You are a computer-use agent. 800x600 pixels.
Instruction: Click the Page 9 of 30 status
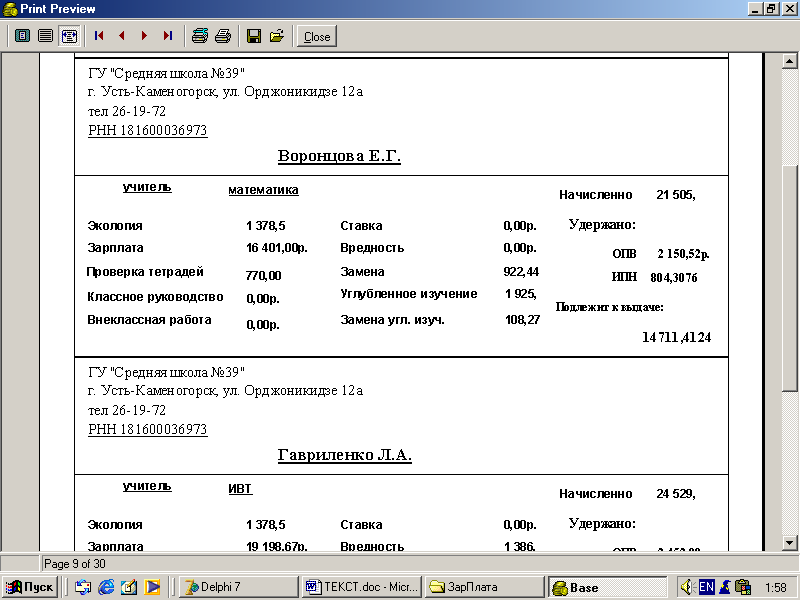tap(75, 564)
